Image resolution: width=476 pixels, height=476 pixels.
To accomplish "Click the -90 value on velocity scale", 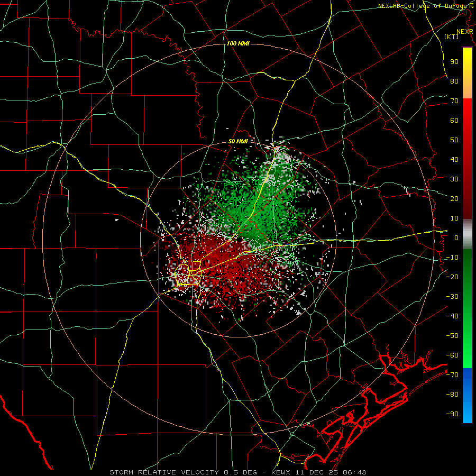I will (452, 414).
